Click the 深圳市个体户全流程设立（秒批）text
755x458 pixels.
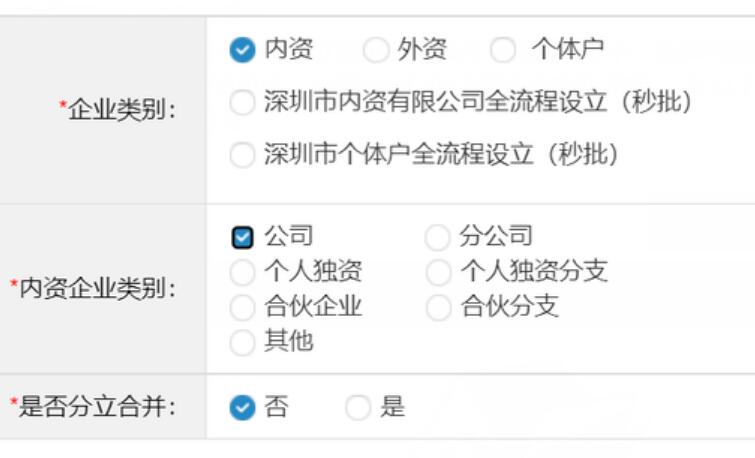click(441, 155)
